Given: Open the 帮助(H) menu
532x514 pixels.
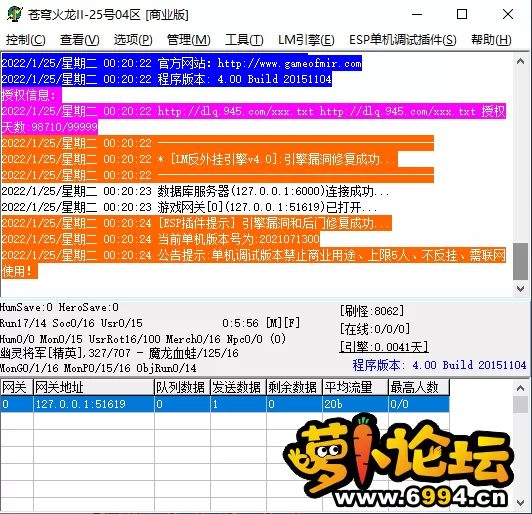Looking at the screenshot, I should tap(491, 40).
